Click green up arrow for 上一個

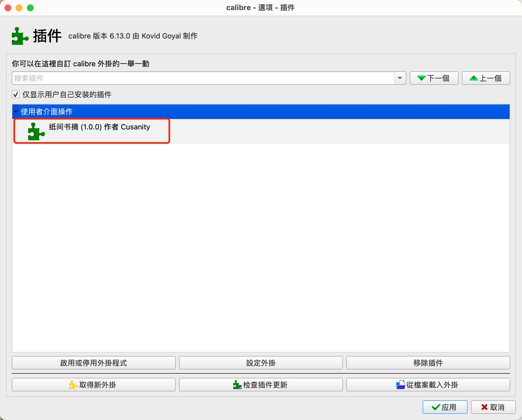pyautogui.click(x=473, y=78)
